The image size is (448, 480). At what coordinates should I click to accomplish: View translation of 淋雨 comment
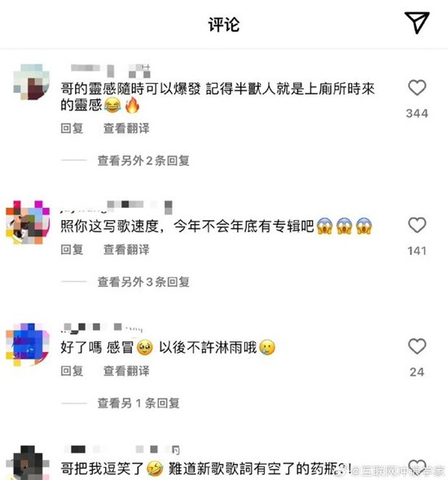[126, 371]
